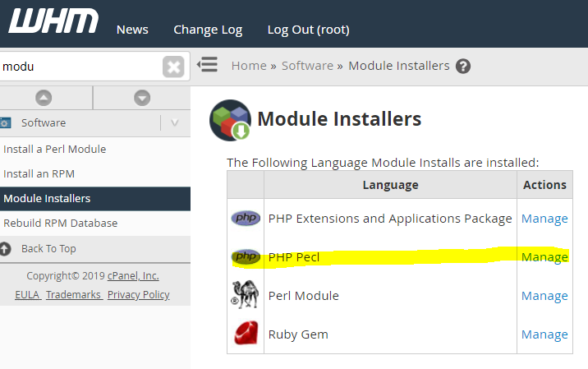Log out of root account
The image size is (588, 369).
(308, 30)
